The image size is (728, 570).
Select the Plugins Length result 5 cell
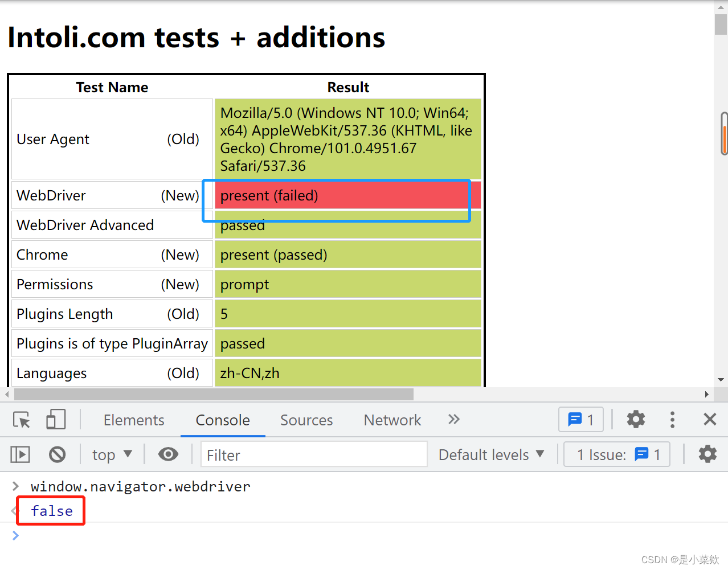coord(347,314)
